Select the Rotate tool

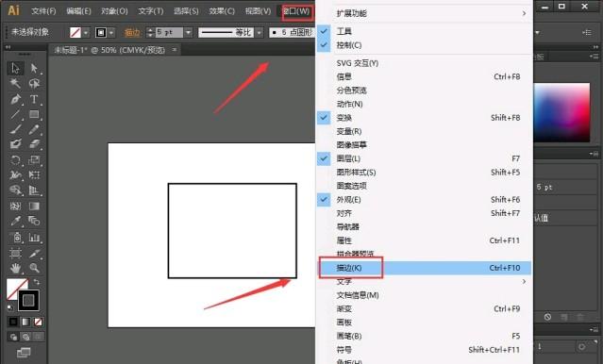point(15,160)
